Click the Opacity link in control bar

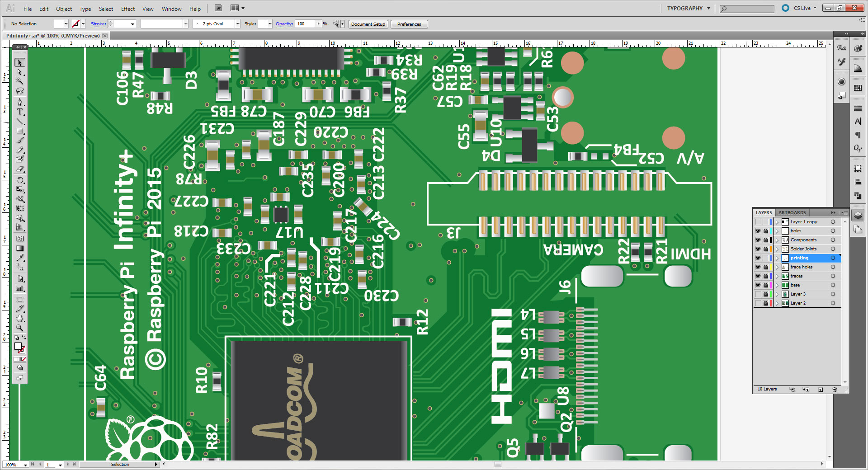[x=284, y=24]
